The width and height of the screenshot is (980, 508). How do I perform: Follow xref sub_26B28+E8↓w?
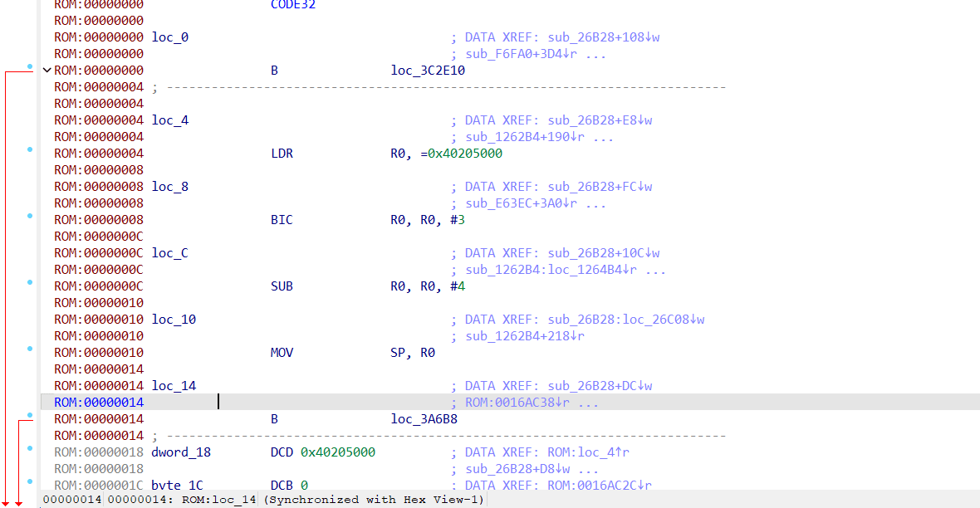point(600,120)
